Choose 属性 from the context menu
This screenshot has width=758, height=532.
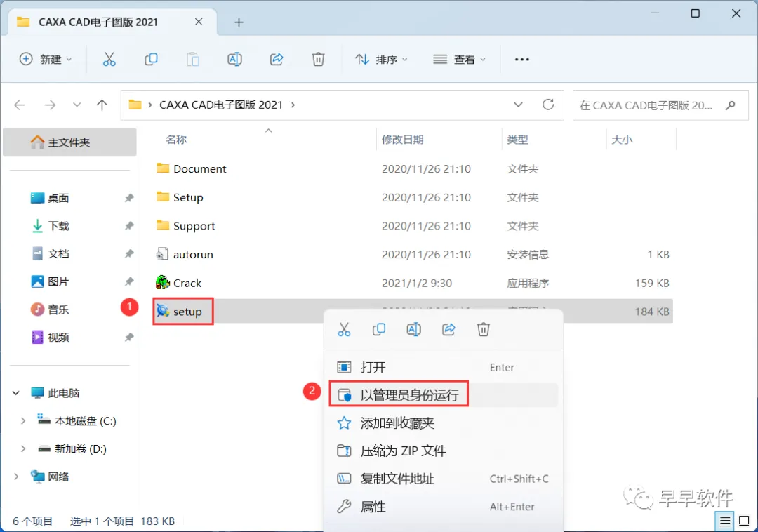443,507
